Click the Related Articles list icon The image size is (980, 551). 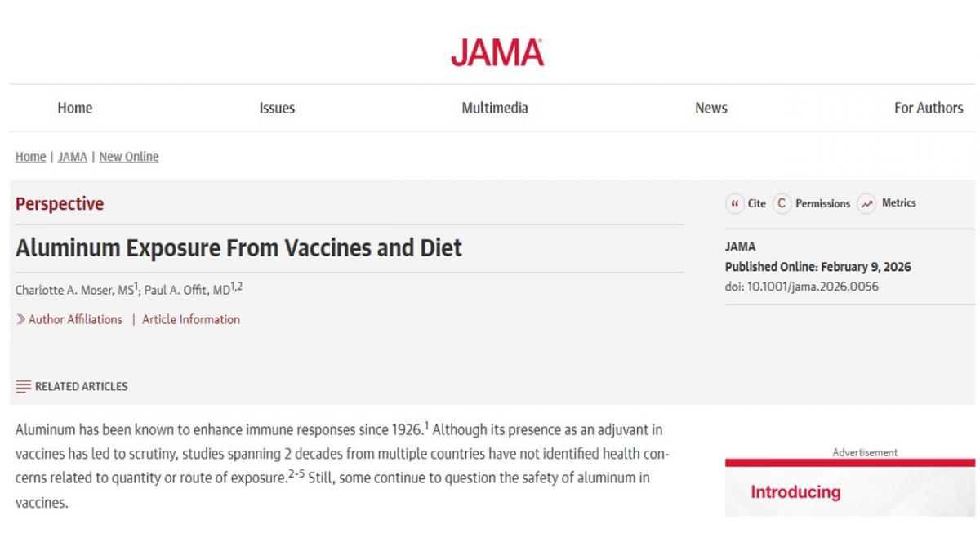(x=23, y=386)
